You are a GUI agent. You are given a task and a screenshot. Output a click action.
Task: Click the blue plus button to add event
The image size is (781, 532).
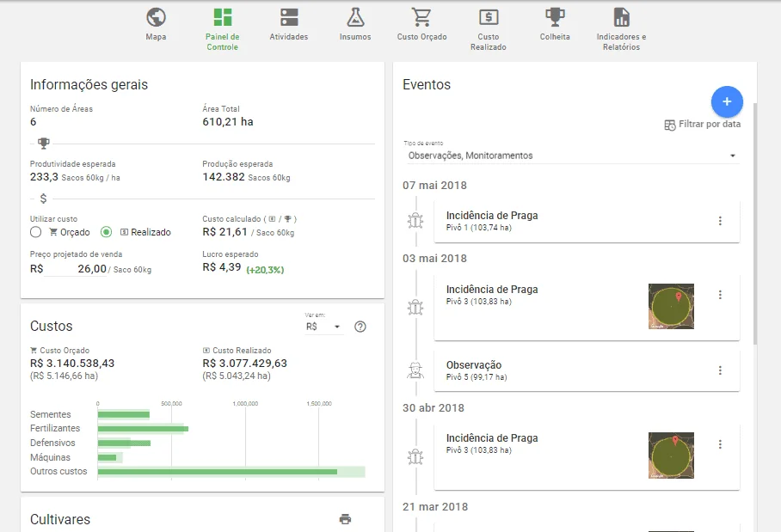pyautogui.click(x=727, y=101)
